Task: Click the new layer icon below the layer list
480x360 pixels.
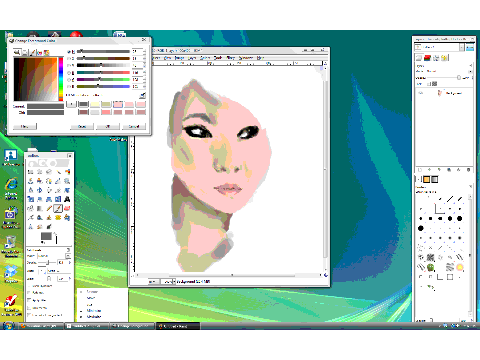Action: [420, 170]
